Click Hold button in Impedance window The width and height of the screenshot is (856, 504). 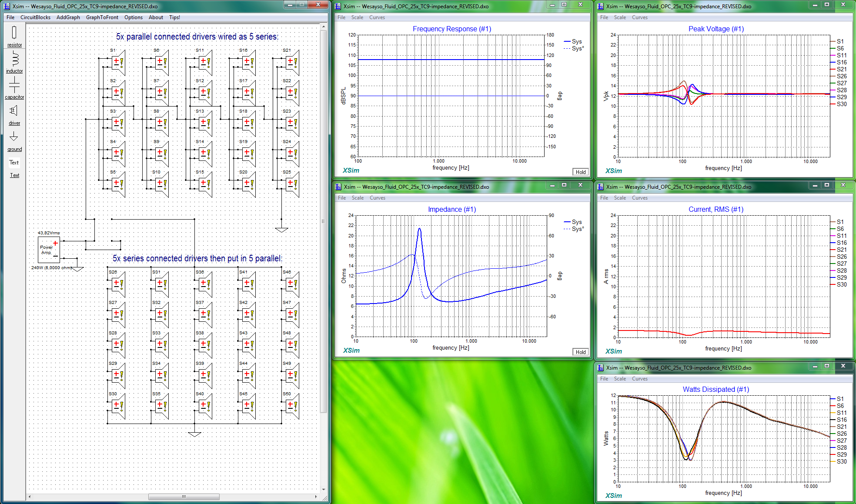(x=581, y=352)
